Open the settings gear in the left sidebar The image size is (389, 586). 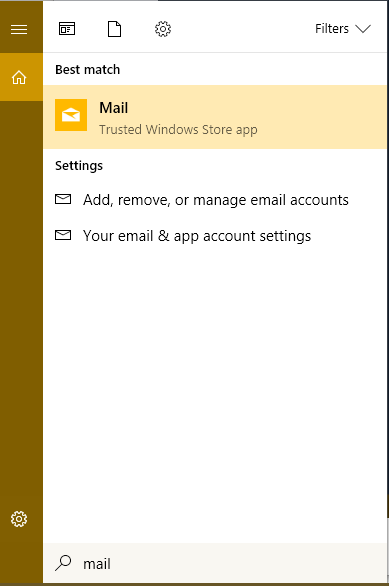(x=19, y=519)
